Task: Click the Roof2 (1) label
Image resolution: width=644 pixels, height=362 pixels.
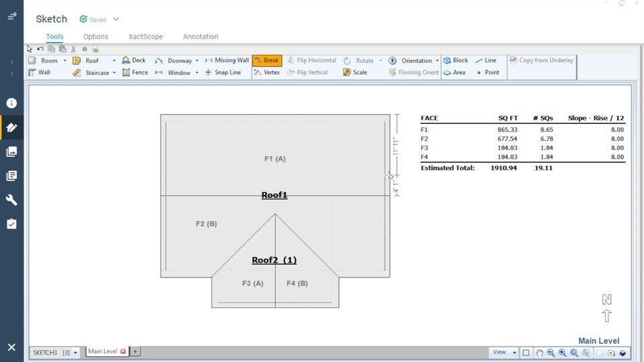Action: point(274,260)
